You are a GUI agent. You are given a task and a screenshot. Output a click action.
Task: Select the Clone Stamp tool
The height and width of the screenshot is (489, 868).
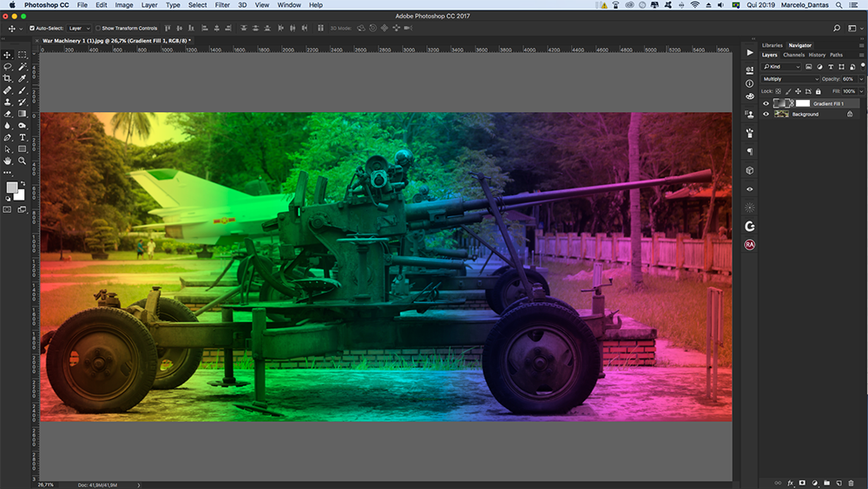tap(8, 102)
